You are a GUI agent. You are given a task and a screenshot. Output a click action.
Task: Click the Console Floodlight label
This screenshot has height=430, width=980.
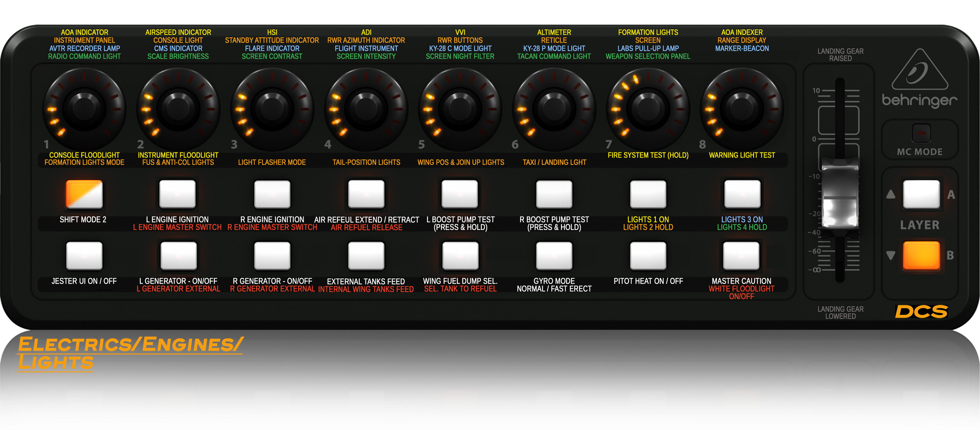(x=84, y=155)
